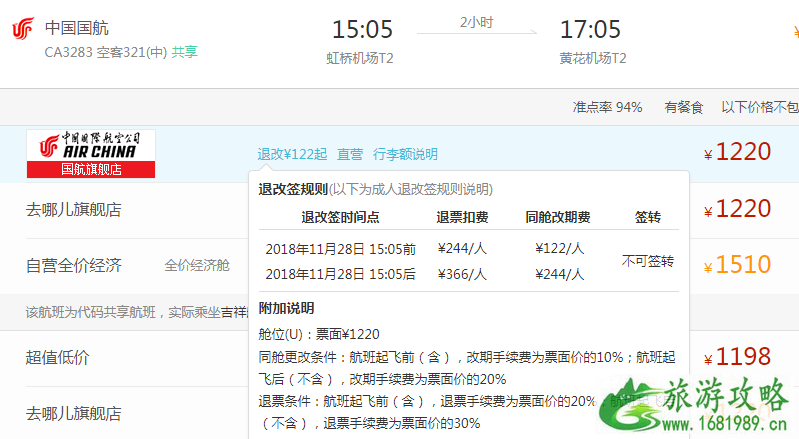Click the 签转 column header
Screen dimensions: 799x439
(648, 217)
